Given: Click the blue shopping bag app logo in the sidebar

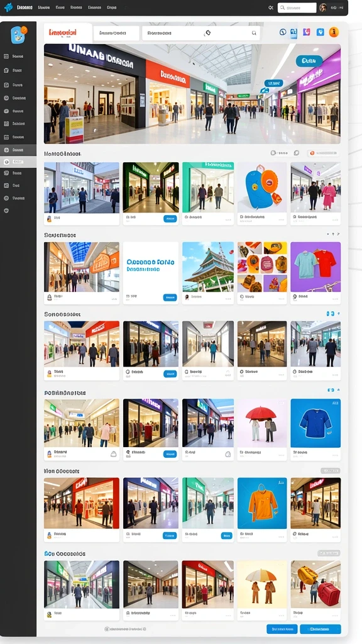Looking at the screenshot, I should [x=18, y=35].
